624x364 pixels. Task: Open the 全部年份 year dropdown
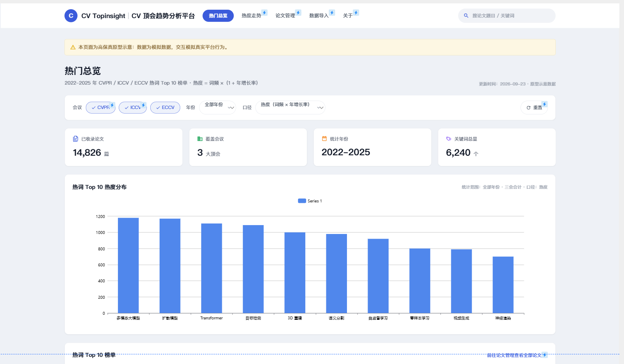(x=217, y=107)
